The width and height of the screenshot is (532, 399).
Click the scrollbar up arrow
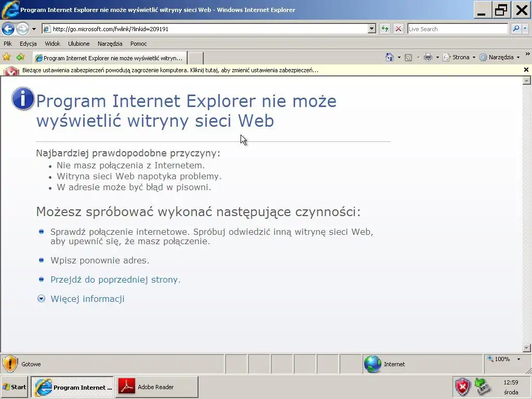tap(527, 81)
